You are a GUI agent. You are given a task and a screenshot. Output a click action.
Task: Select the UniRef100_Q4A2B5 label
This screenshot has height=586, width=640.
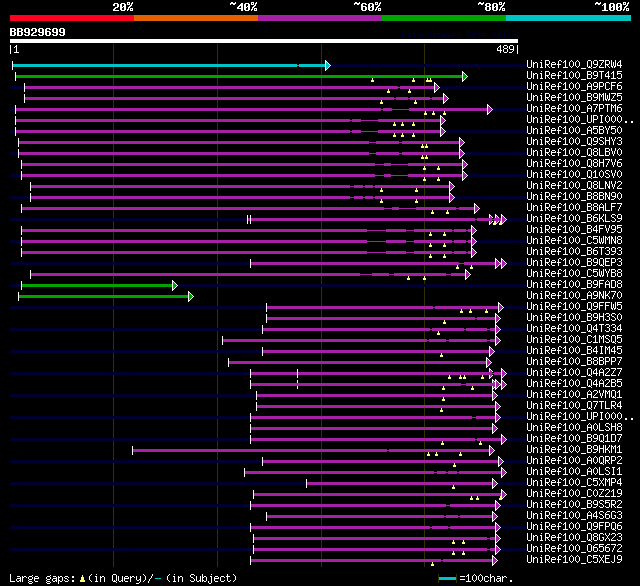pyautogui.click(x=574, y=384)
